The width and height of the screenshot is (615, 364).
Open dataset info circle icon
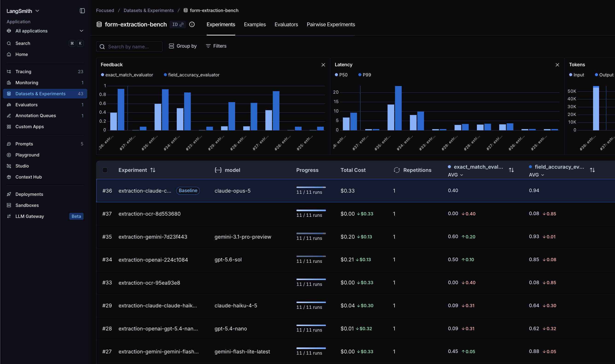coord(192,25)
